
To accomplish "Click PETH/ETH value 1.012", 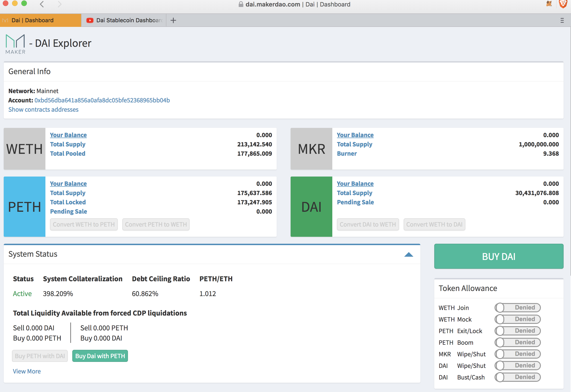I will click(208, 294).
